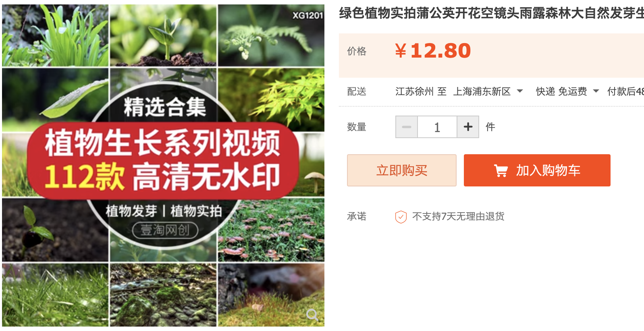
Task: Click the 承诺 label
Action: pos(357,217)
